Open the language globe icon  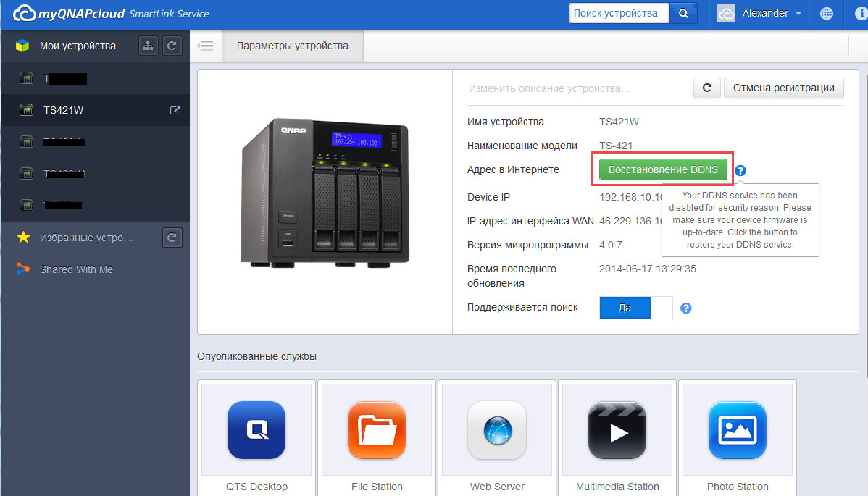pos(827,13)
